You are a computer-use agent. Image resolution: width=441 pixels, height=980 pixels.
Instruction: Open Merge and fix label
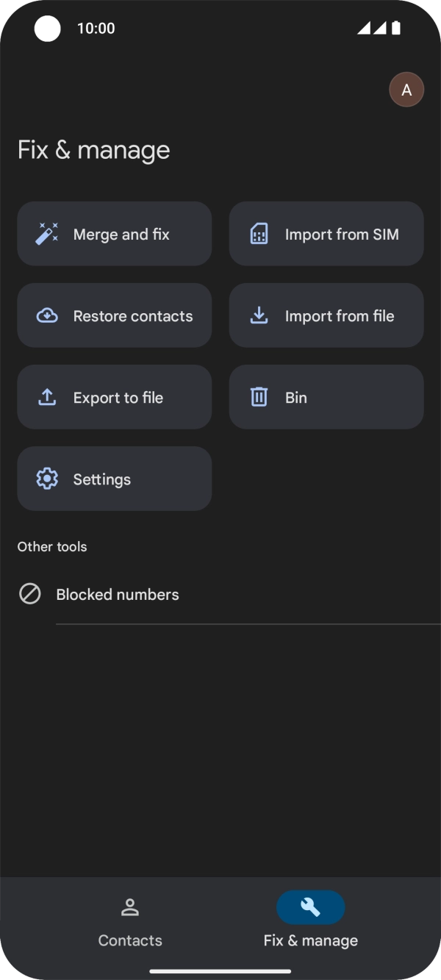(121, 235)
